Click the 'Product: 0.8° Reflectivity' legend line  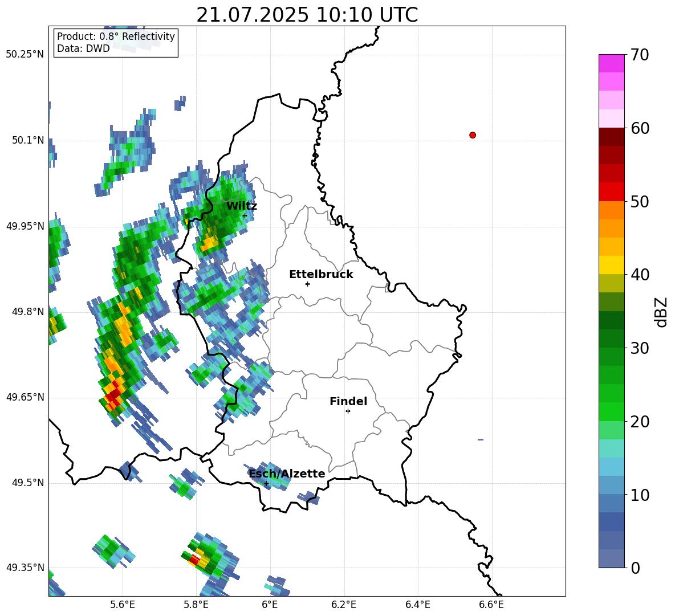[116, 36]
